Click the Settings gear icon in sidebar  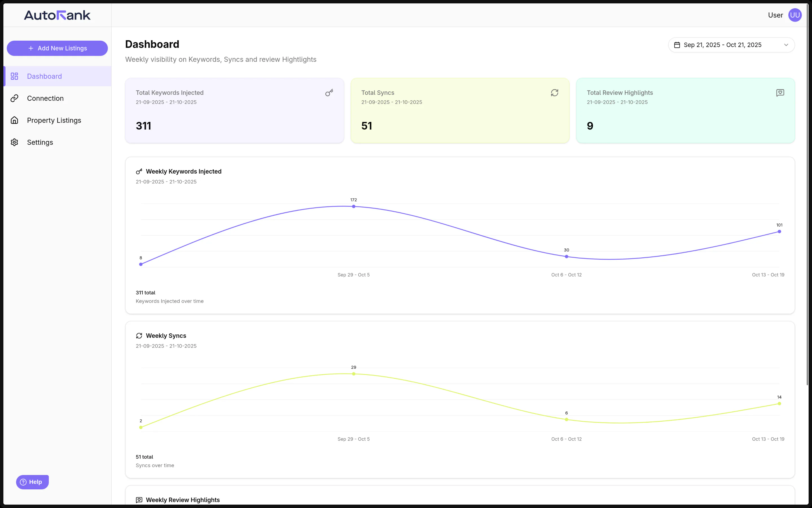[14, 142]
